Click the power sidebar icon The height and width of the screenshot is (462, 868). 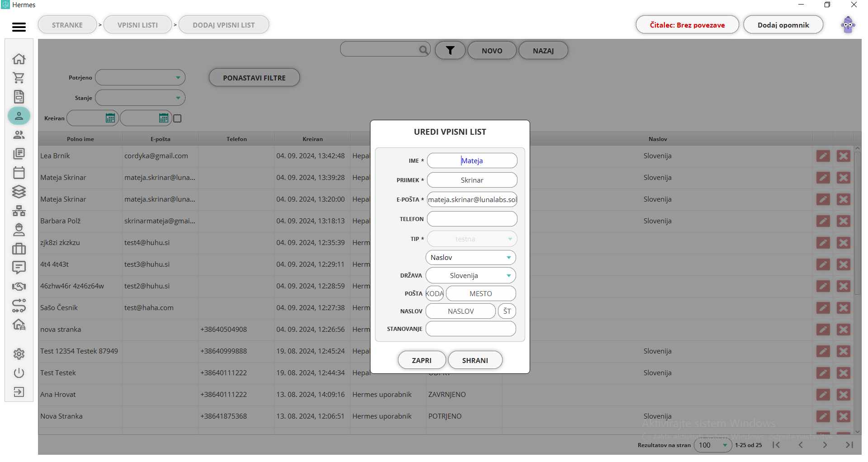[19, 373]
